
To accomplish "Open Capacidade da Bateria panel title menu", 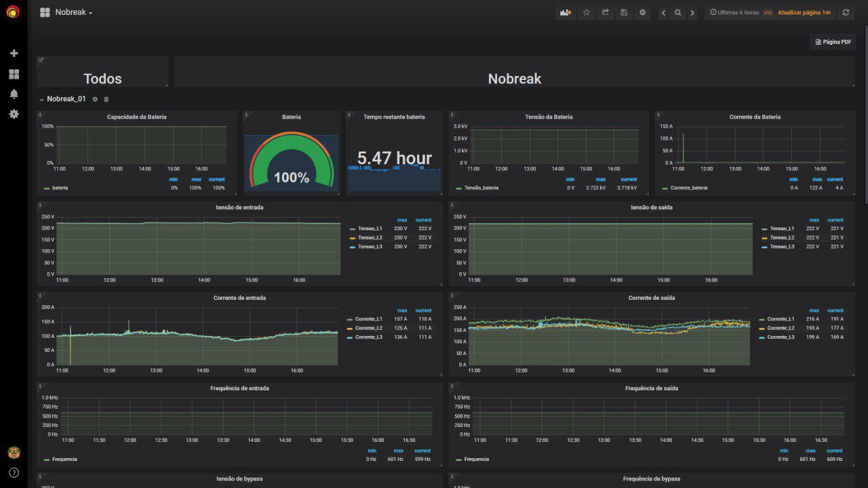I will (x=137, y=117).
